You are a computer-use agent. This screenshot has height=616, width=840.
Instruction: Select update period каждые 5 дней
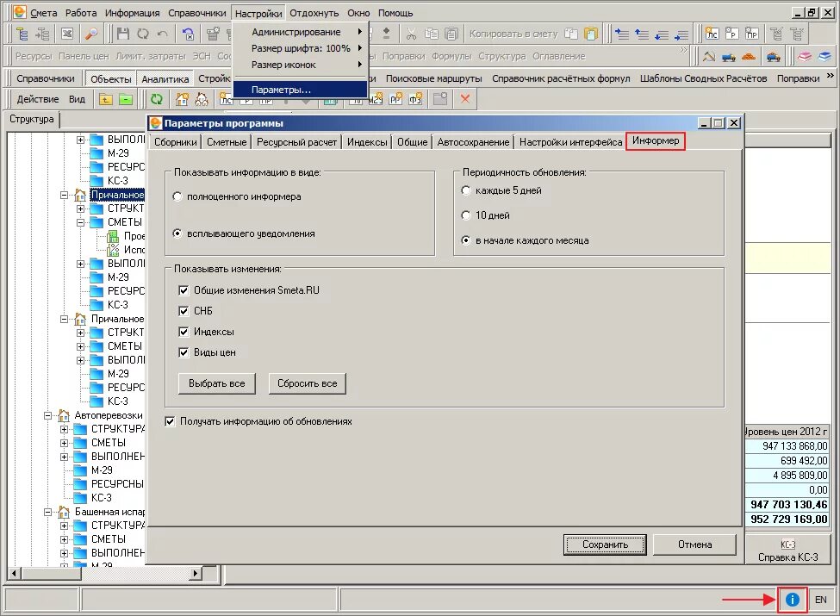(x=466, y=190)
